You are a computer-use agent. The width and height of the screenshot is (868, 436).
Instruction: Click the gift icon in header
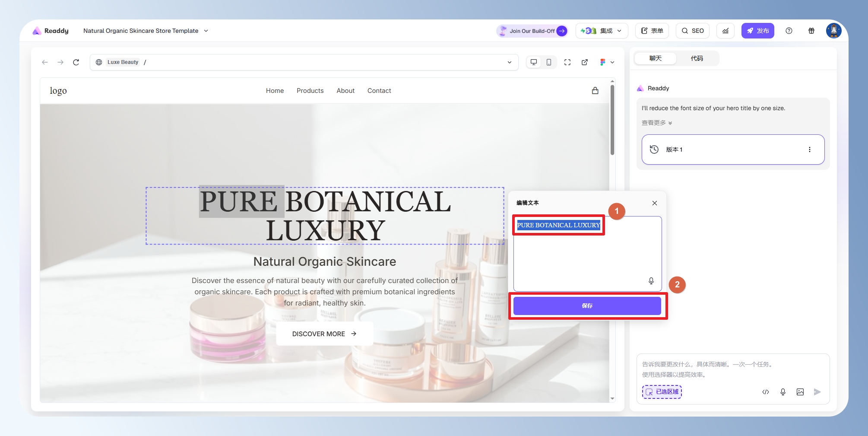pos(811,31)
